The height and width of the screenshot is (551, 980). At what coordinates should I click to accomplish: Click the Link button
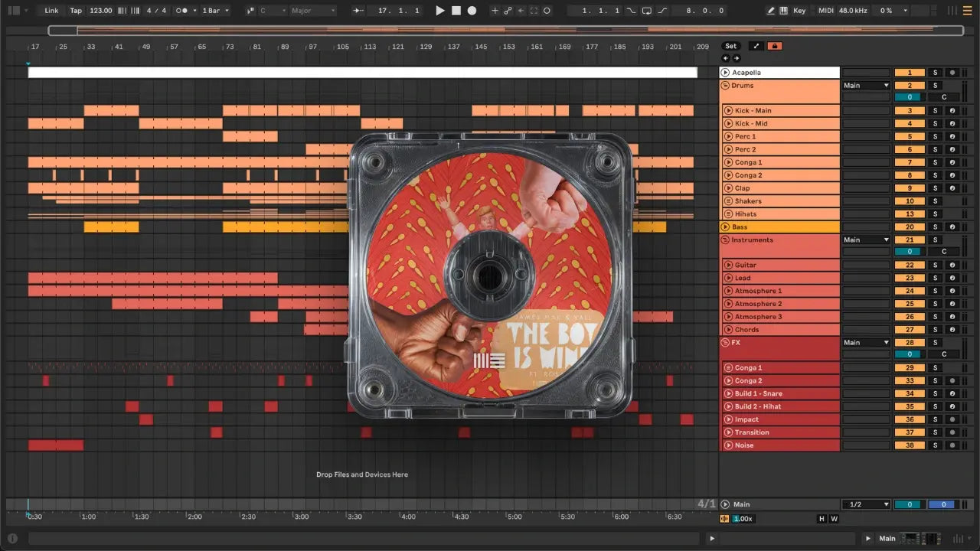coord(51,11)
